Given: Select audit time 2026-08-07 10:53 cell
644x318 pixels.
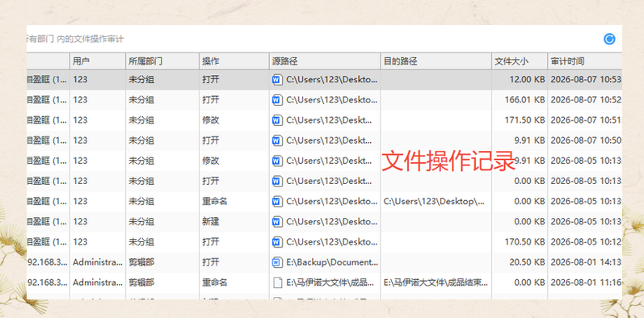Looking at the screenshot, I should tap(586, 80).
